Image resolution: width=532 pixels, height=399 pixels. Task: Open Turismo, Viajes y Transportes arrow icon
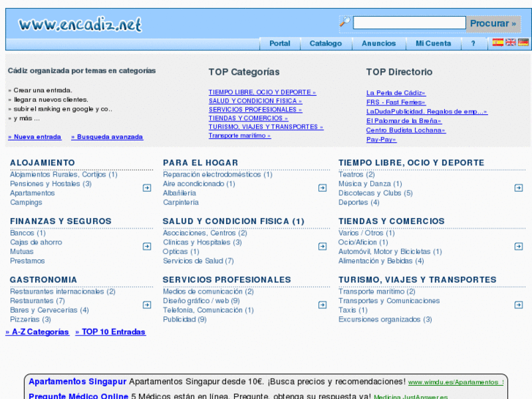[x=518, y=305]
